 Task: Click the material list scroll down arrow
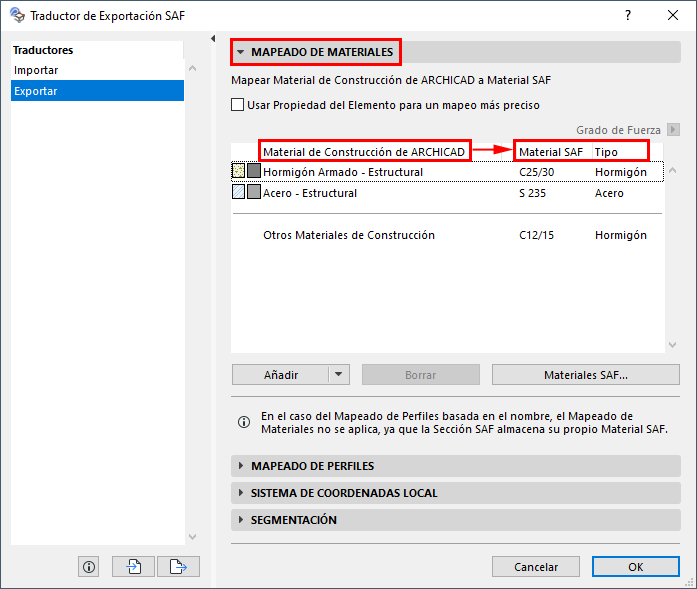pyautogui.click(x=673, y=345)
